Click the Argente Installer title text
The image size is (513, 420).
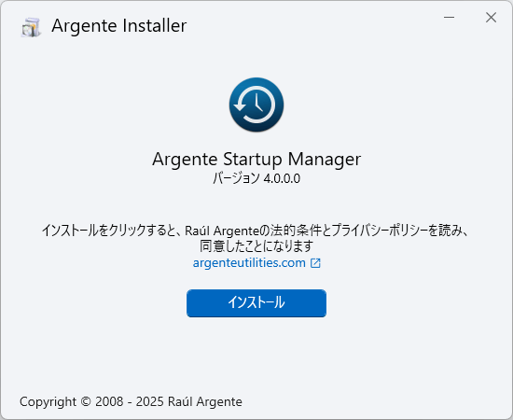tap(119, 26)
